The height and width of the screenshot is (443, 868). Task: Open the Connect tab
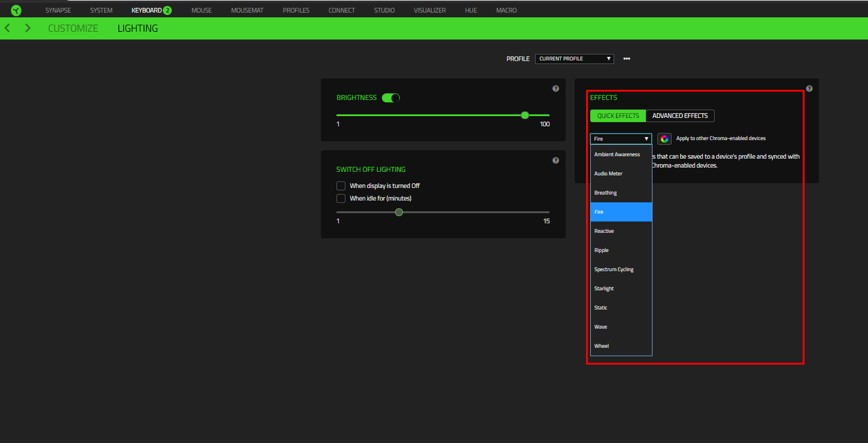click(342, 10)
